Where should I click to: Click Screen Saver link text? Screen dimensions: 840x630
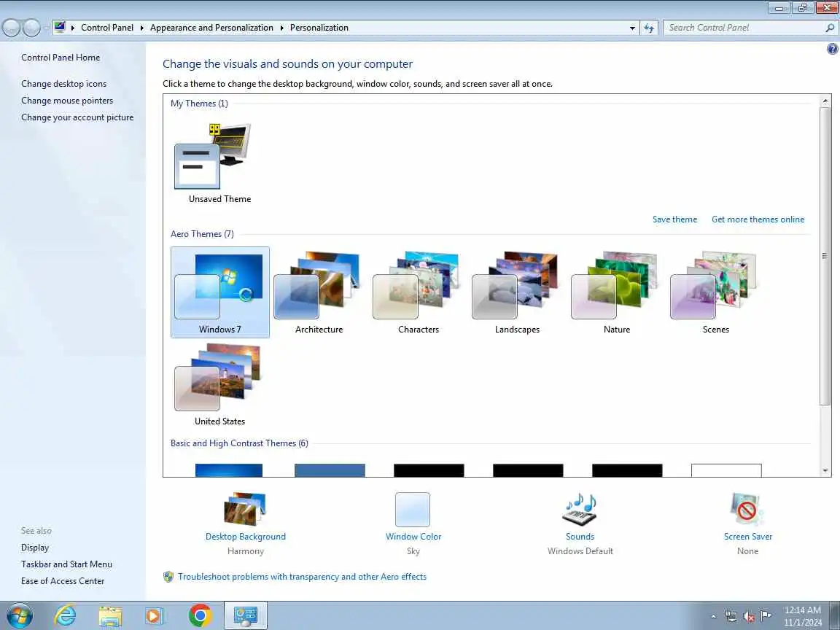pyautogui.click(x=748, y=536)
